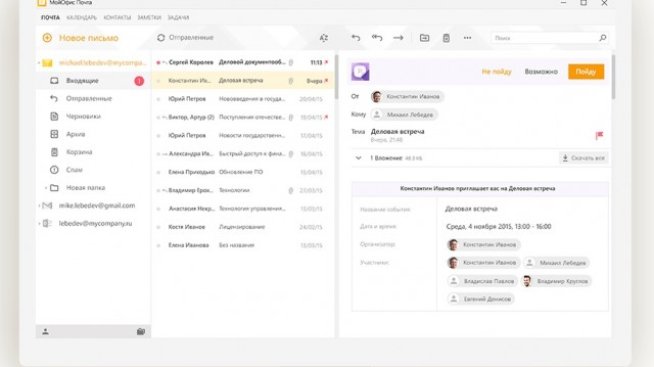Viewport: 654px width, 367px height.
Task: Delete message with trash icon
Action: (x=446, y=38)
